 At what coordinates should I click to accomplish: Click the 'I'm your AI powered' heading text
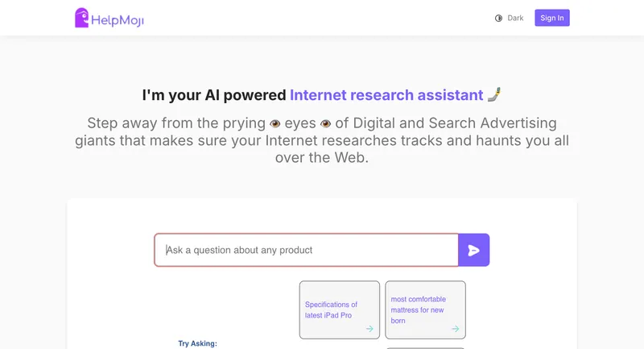(214, 95)
